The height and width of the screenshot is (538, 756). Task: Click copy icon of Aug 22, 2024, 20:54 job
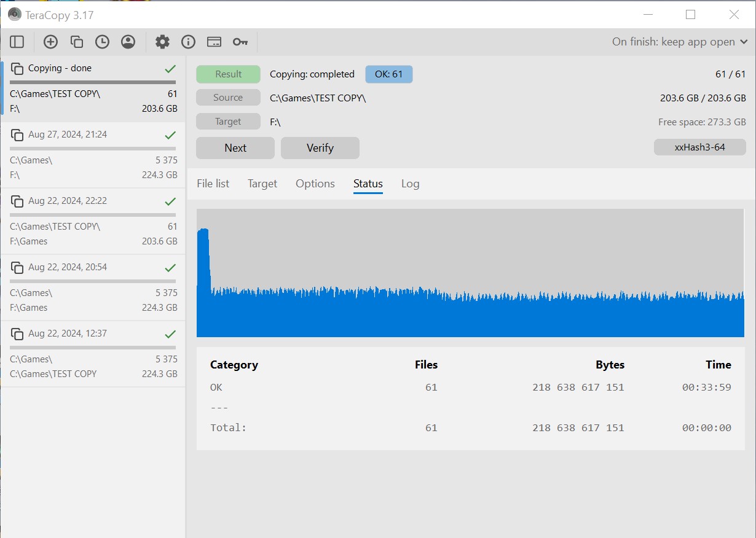(17, 268)
